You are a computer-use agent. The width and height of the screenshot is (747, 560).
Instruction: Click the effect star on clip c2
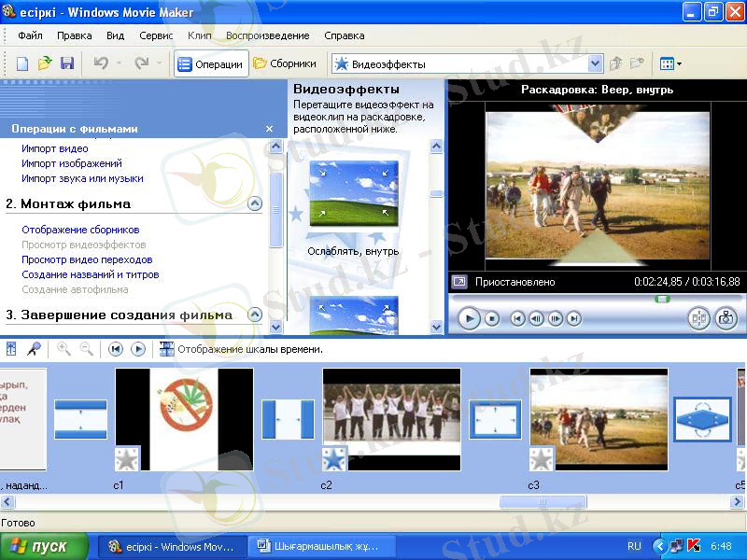[x=334, y=458]
